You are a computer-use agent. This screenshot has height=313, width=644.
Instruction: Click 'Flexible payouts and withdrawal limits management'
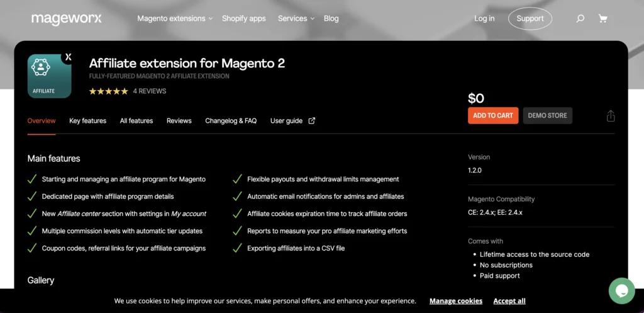coord(323,179)
